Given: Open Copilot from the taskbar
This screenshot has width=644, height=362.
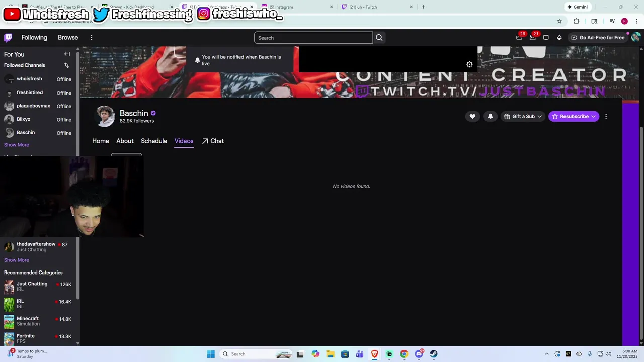Looking at the screenshot, I should tap(315, 354).
